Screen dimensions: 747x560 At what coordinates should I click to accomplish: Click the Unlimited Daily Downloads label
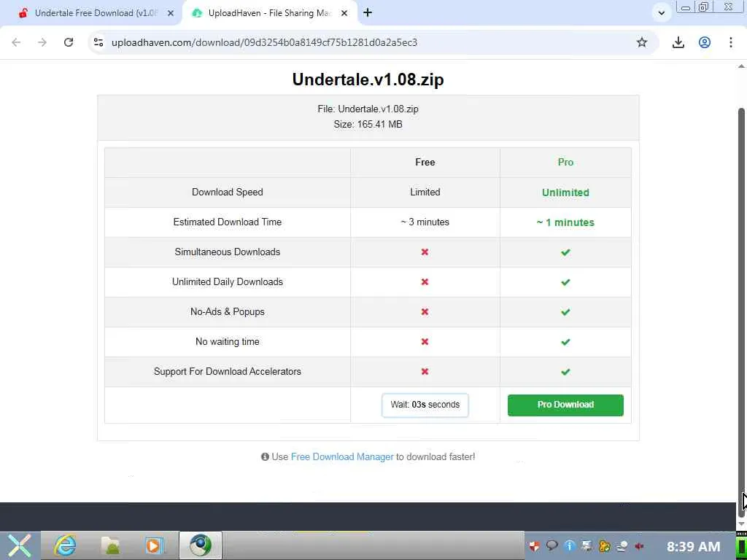point(228,282)
